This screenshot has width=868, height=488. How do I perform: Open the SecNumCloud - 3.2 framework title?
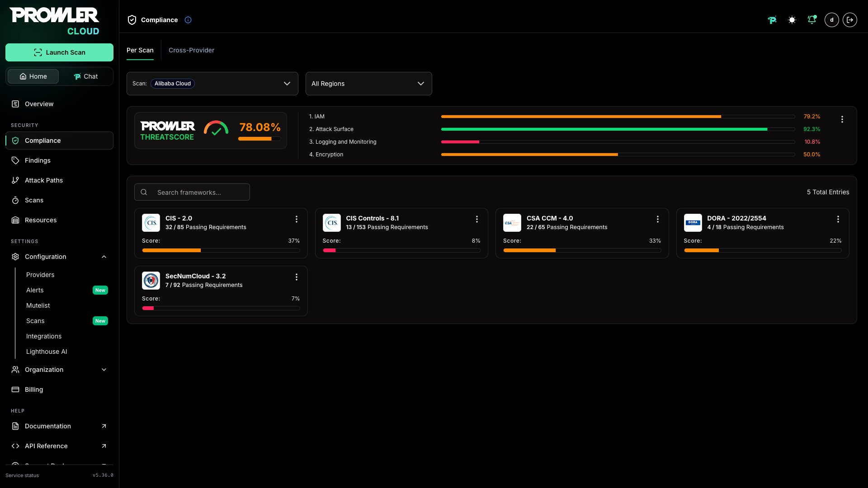click(195, 276)
